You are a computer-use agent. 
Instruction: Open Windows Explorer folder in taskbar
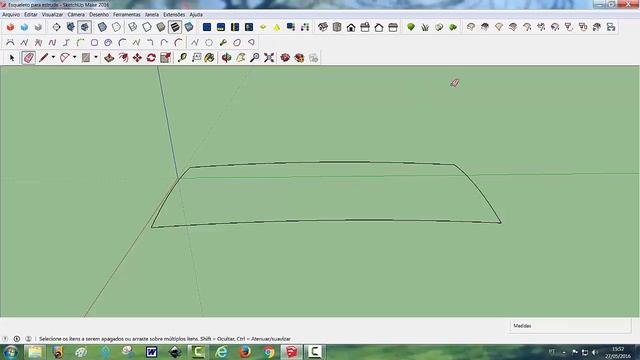(x=35, y=352)
